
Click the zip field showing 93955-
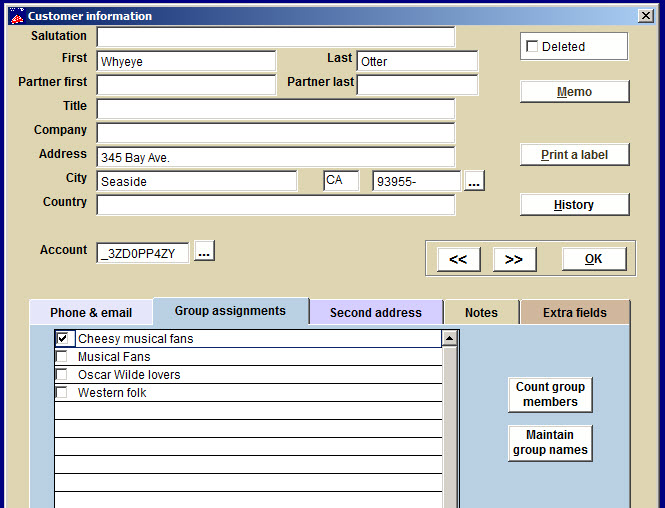(416, 181)
